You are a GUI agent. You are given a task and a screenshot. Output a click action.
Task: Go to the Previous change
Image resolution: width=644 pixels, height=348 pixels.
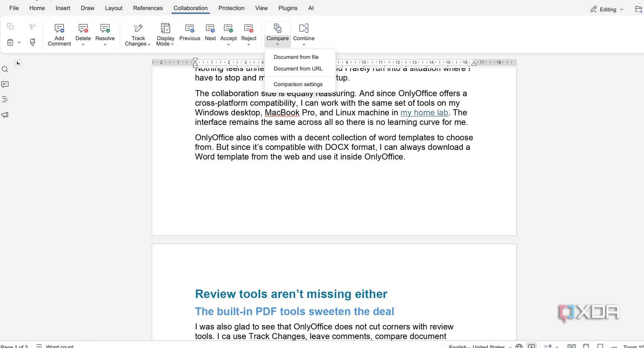pos(190,32)
